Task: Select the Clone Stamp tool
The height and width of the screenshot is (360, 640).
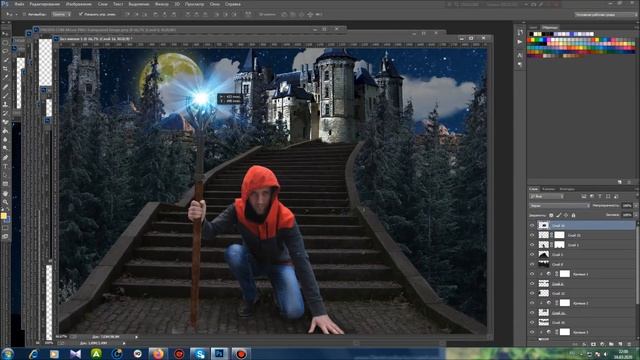Action: [x=5, y=104]
